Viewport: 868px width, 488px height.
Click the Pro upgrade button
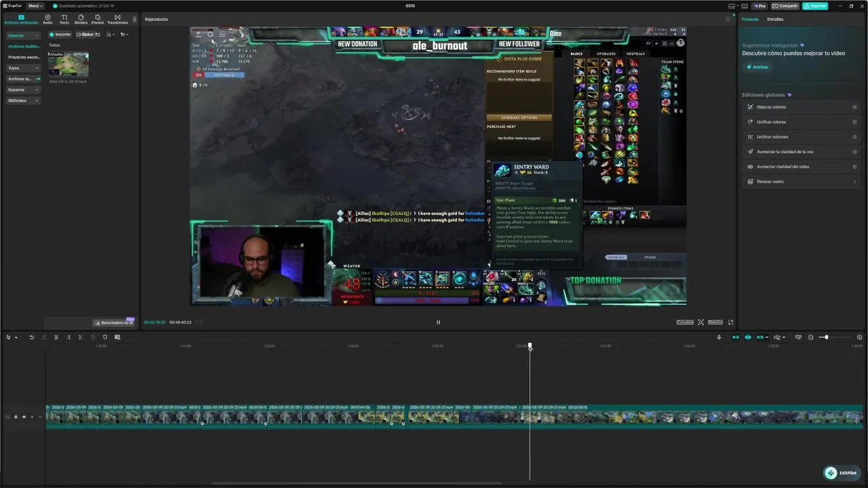point(759,6)
